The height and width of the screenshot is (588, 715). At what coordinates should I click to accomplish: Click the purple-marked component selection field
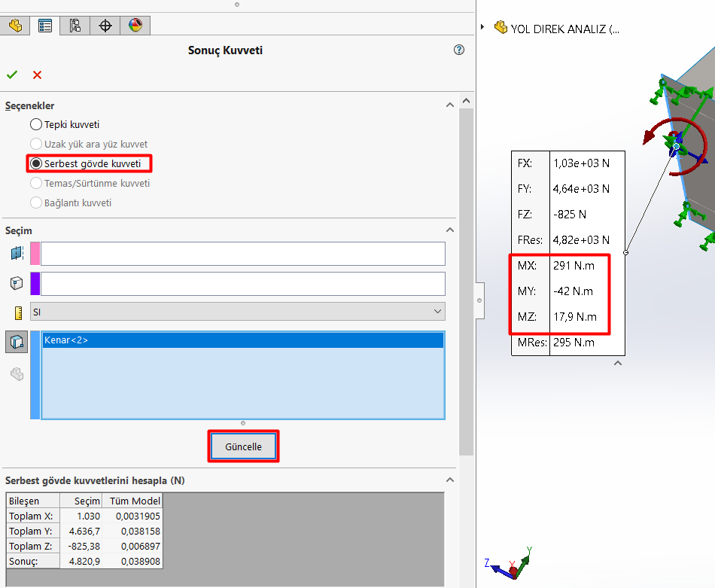pyautogui.click(x=243, y=284)
